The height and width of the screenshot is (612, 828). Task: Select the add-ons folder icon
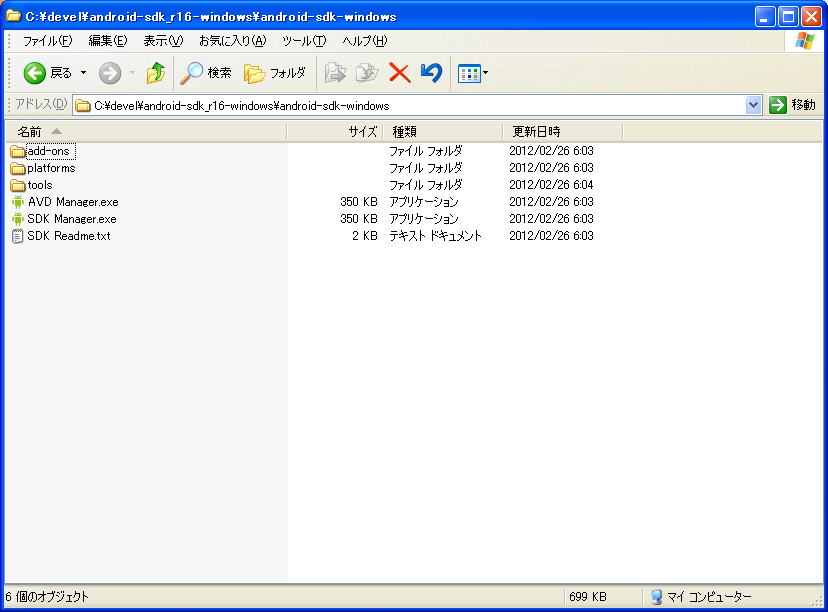coord(17,152)
